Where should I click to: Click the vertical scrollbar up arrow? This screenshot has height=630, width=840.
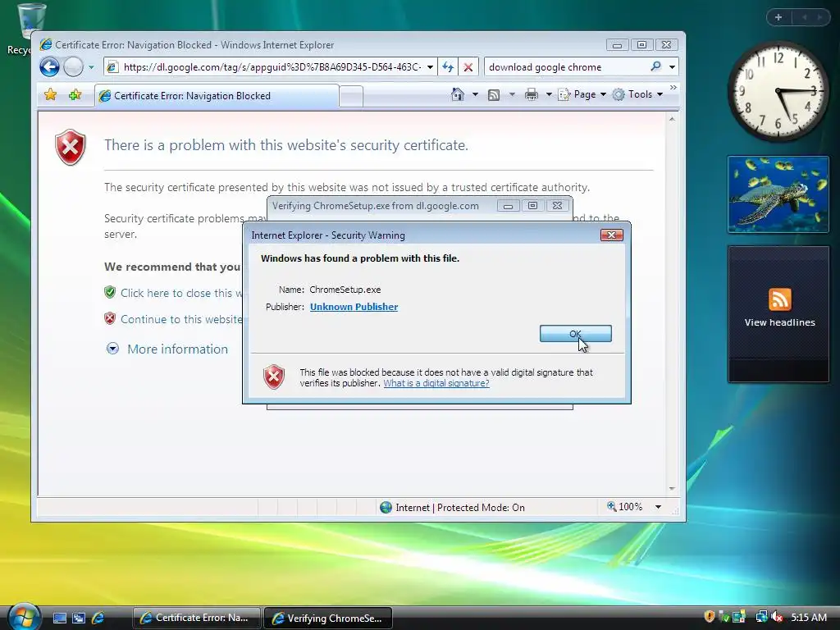(672, 120)
